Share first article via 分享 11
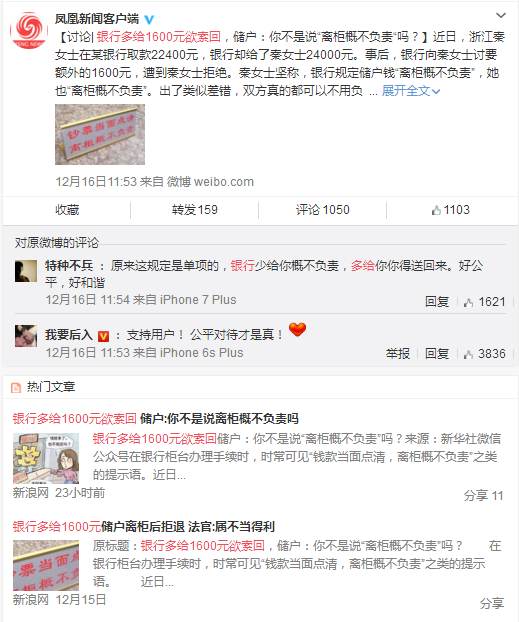 point(483,495)
